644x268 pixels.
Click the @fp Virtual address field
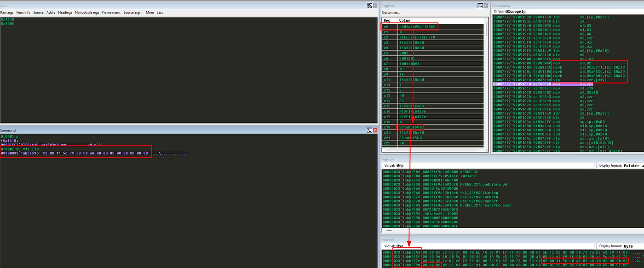pyautogui.click(x=495, y=165)
